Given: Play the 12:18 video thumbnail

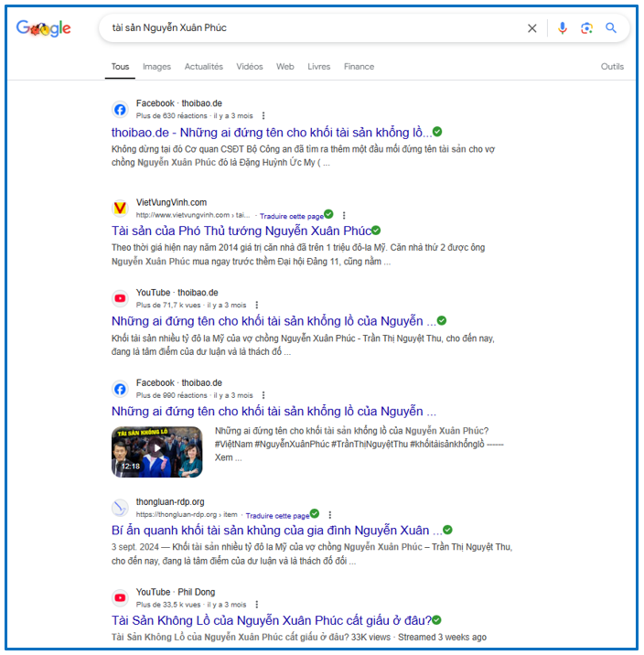Looking at the screenshot, I should click(x=156, y=451).
